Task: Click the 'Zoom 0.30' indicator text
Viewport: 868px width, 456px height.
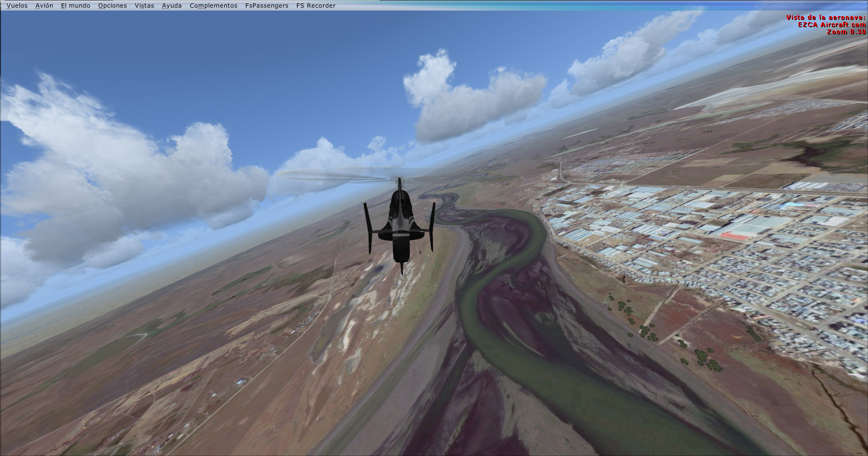Action: (846, 32)
